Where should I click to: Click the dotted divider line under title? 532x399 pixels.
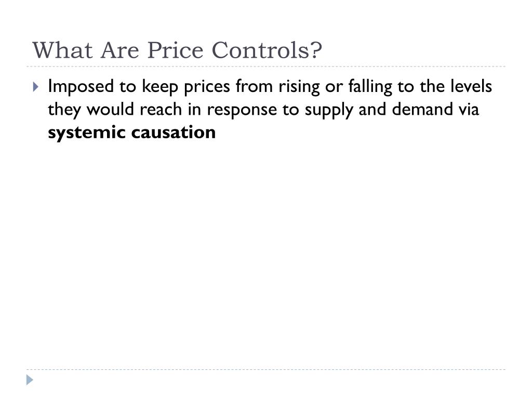[x=266, y=66]
